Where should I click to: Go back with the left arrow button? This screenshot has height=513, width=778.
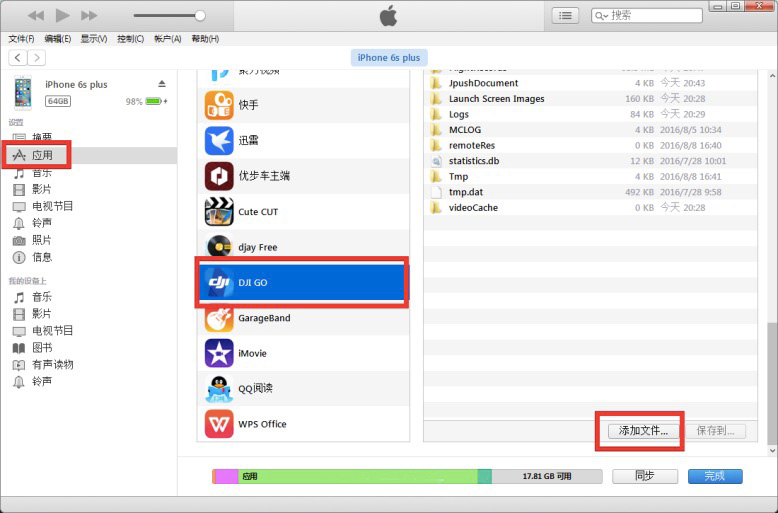click(x=17, y=58)
